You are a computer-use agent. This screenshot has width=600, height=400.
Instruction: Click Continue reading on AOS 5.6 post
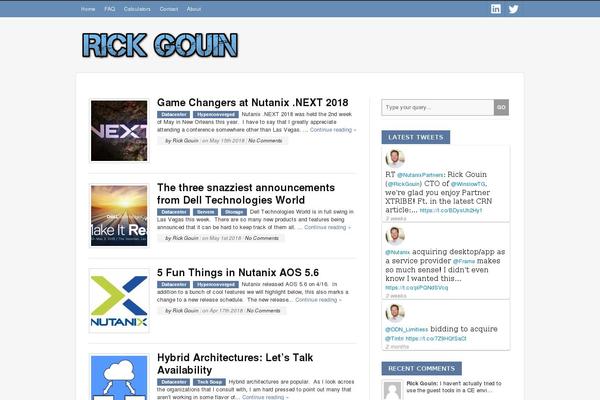pos(318,300)
